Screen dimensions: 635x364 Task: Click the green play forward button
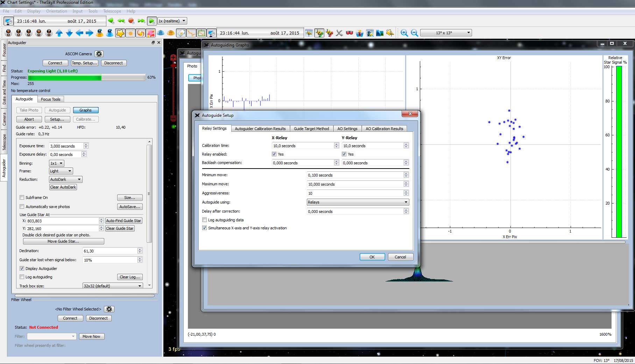coord(151,21)
